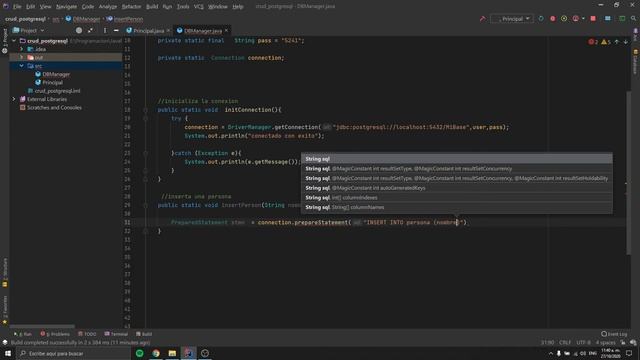Close the DBManager.java tab

tap(227, 31)
